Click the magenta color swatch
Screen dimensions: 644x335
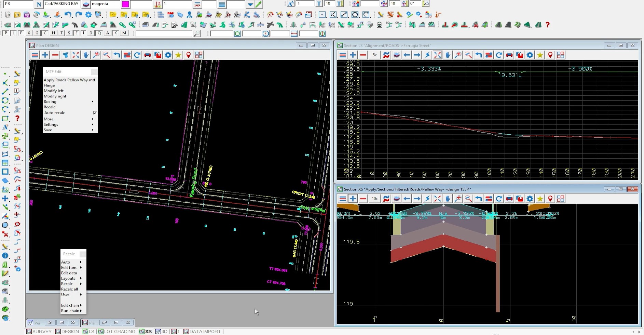click(126, 4)
